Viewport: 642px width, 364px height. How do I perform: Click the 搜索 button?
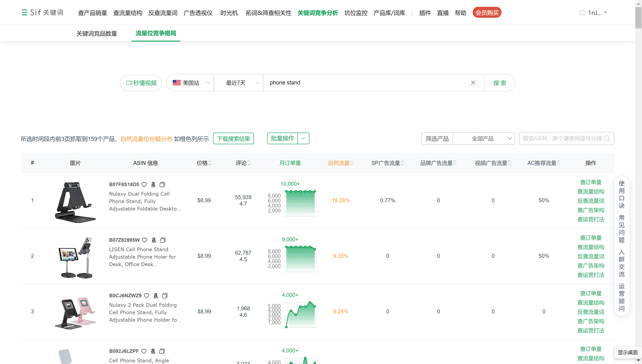pos(499,83)
